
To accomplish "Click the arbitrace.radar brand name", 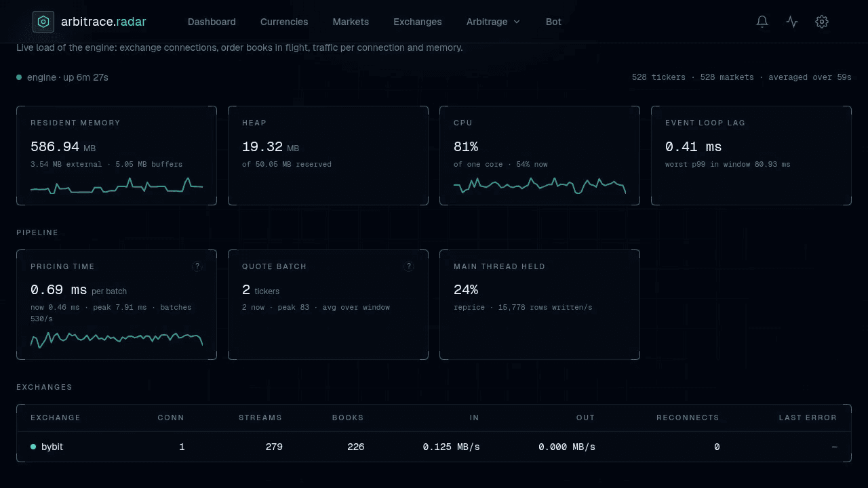I will point(104,22).
